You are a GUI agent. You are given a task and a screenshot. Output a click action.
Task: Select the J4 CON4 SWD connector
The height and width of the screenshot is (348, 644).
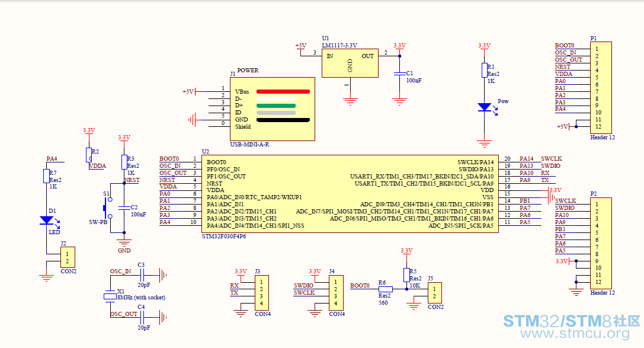pyautogui.click(x=336, y=293)
